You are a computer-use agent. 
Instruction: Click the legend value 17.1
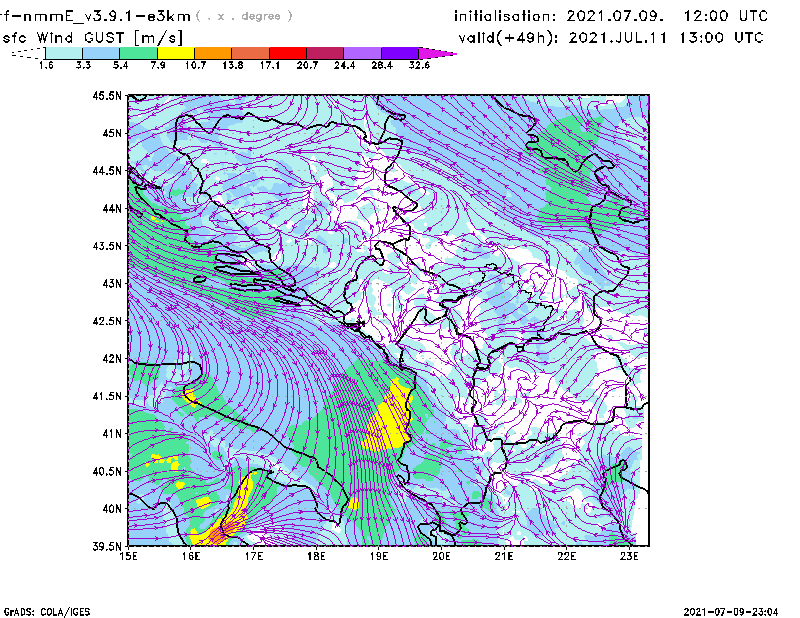pyautogui.click(x=270, y=65)
